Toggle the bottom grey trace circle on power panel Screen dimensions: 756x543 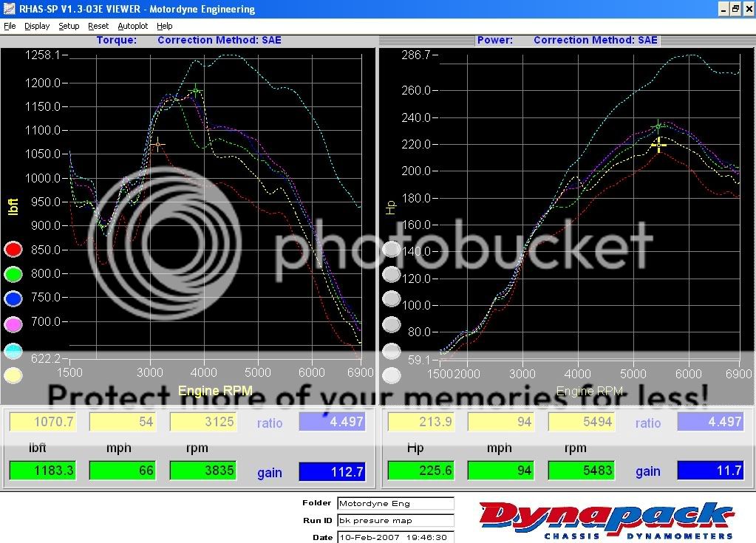click(392, 375)
